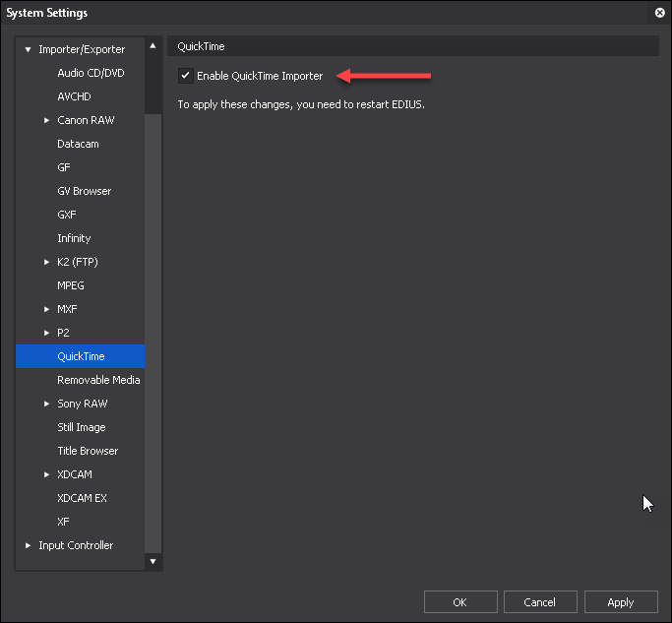Close the System Settings dialog

(660, 13)
